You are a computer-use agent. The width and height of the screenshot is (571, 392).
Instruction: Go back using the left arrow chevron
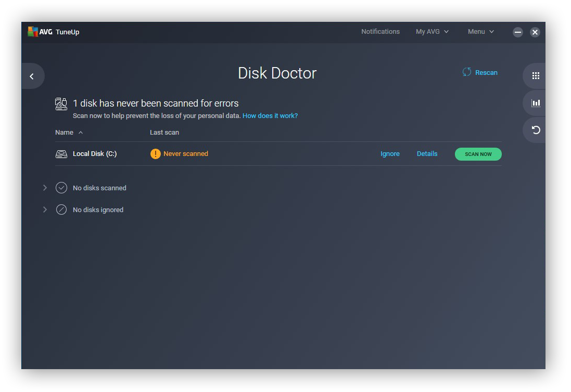coord(32,75)
